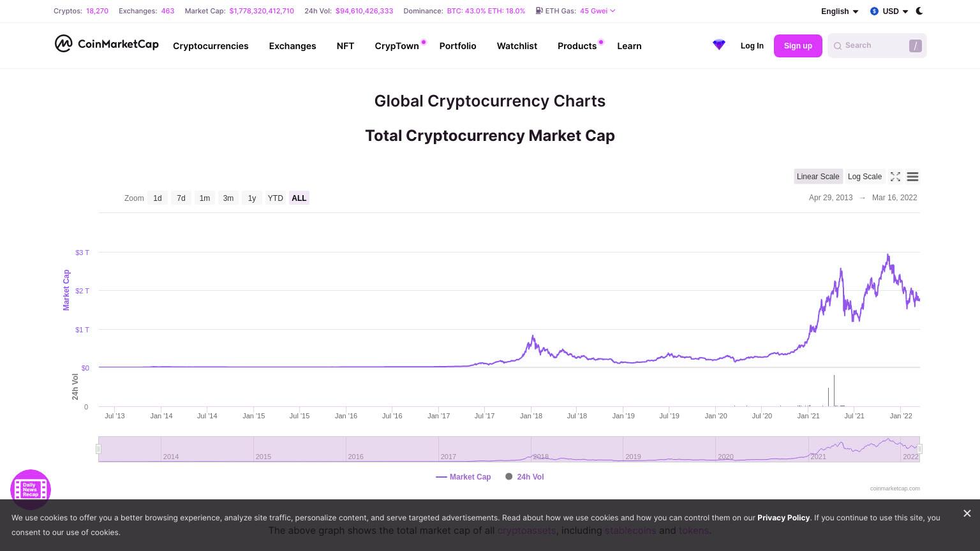Set chart zoom to 3m
The width and height of the screenshot is (980, 551).
pyautogui.click(x=228, y=198)
